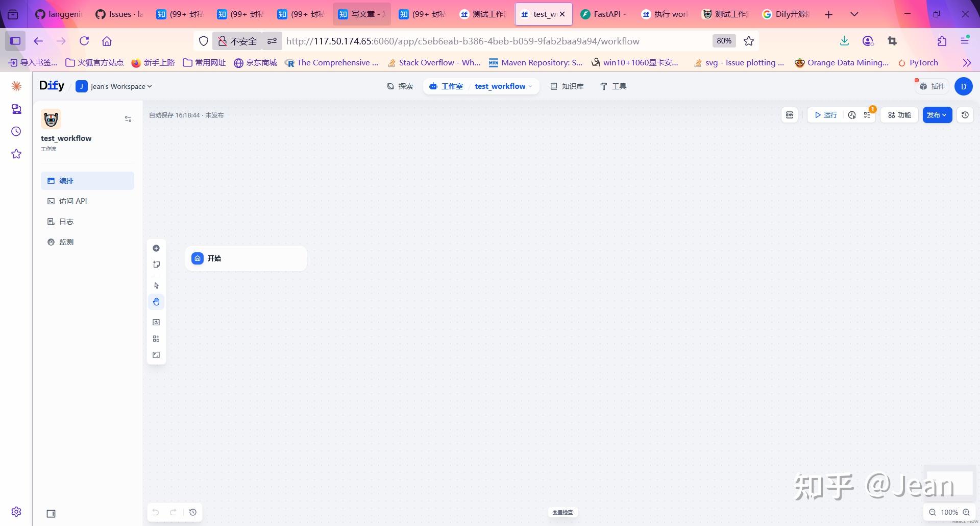Add a sticky note to canvas
980x526 pixels.
[x=156, y=265]
